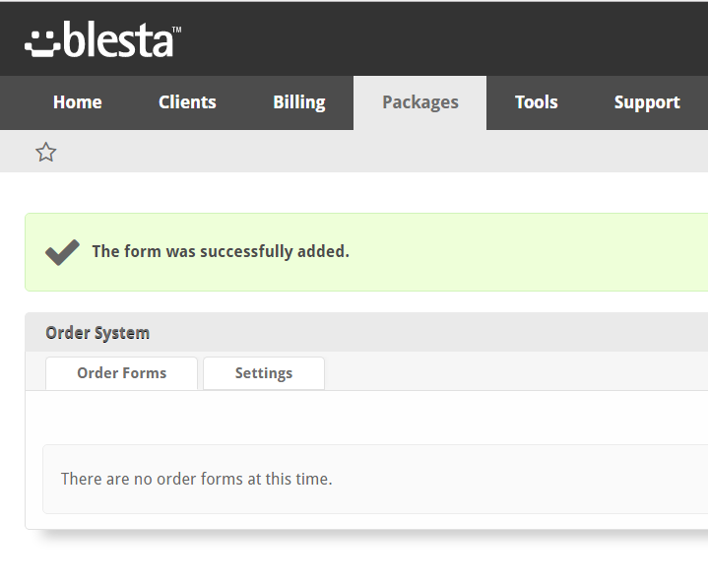708x588 pixels.
Task: Click the 'form was successfully added' message text
Action: coord(221,251)
